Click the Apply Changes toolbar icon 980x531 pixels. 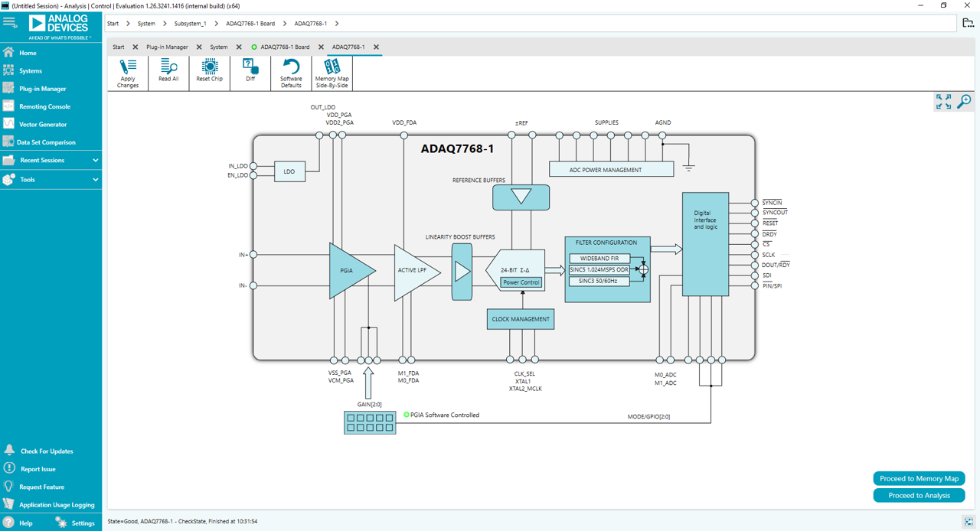coord(127,73)
